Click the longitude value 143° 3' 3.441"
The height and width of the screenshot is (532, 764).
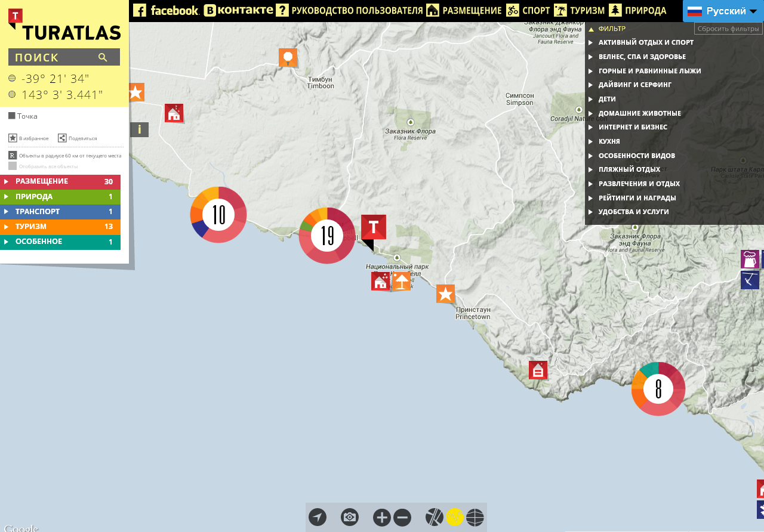(x=62, y=95)
